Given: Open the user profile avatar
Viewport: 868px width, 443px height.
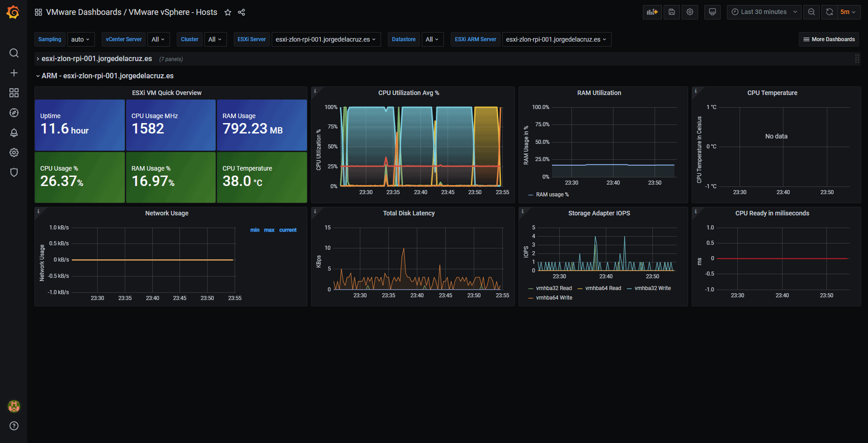Looking at the screenshot, I should pos(14,406).
